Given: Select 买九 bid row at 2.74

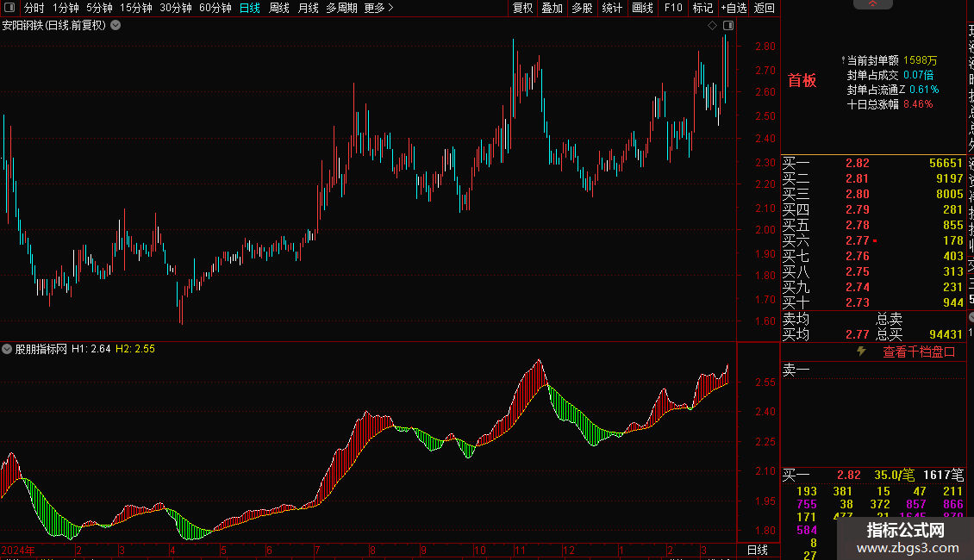Looking at the screenshot, I should [x=873, y=288].
